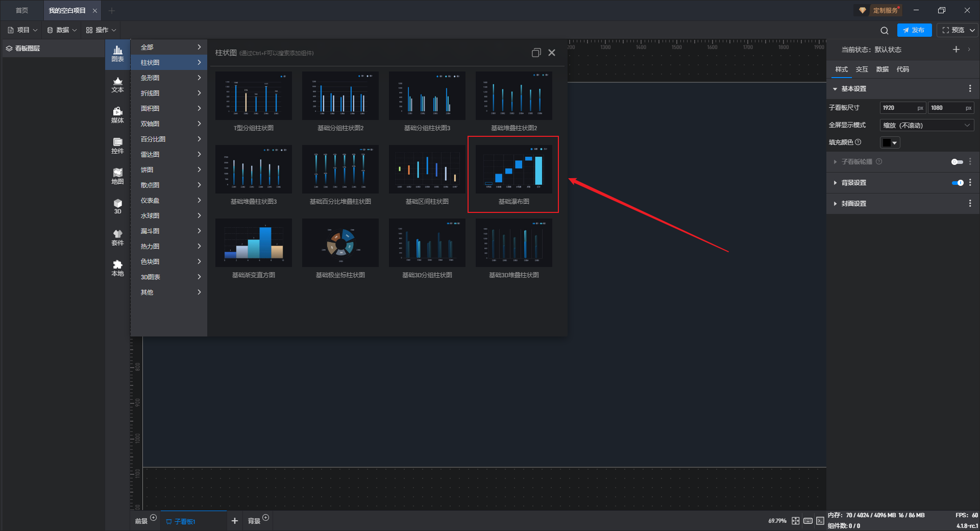Screen dimensions: 980x531
Task: Open the 文本 (Text) component panel
Action: [117, 84]
